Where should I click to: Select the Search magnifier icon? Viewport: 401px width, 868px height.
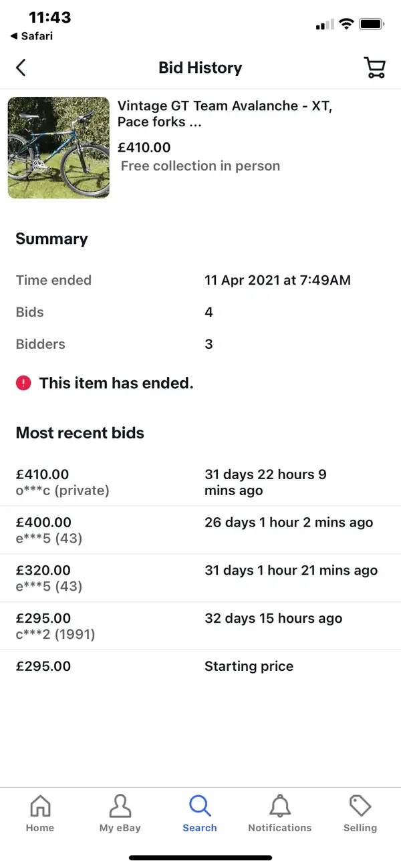coord(200,806)
